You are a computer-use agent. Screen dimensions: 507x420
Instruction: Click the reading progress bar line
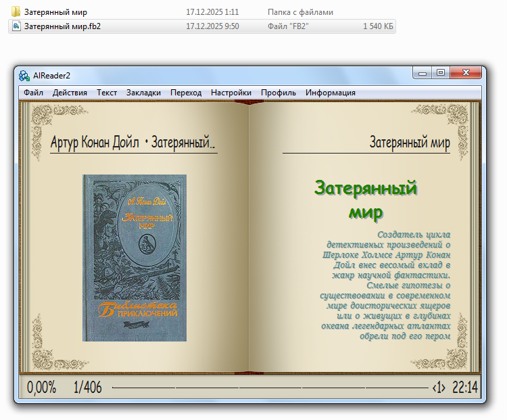pos(270,388)
